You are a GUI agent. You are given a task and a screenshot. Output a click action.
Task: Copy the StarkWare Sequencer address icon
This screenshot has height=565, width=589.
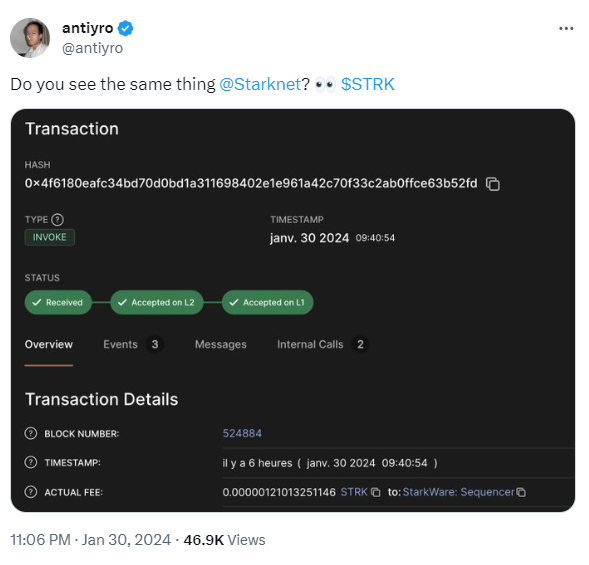pyautogui.click(x=521, y=492)
